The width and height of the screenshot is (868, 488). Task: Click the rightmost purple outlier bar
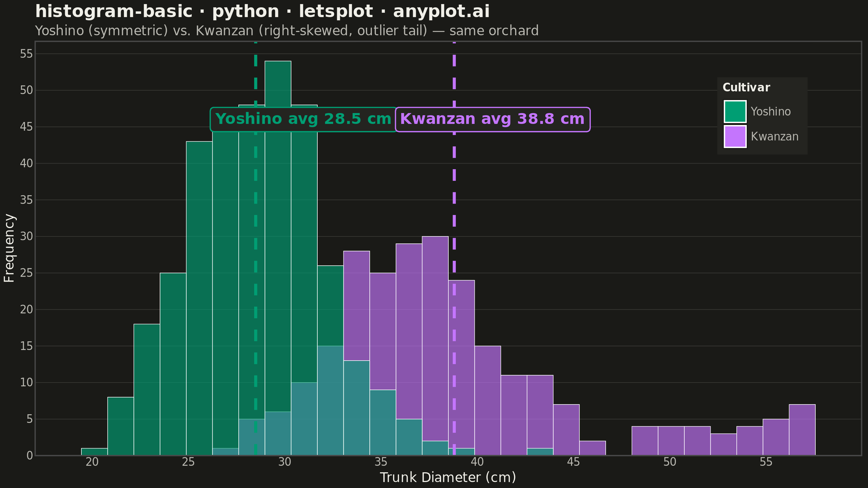(x=802, y=430)
